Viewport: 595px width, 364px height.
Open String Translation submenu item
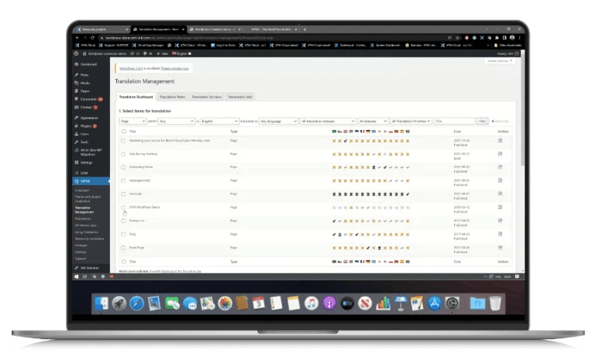pyautogui.click(x=87, y=232)
